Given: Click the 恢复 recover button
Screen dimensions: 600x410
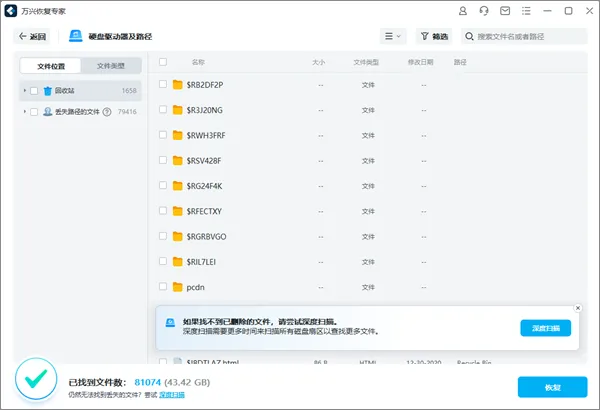Looking at the screenshot, I should pyautogui.click(x=553, y=387).
